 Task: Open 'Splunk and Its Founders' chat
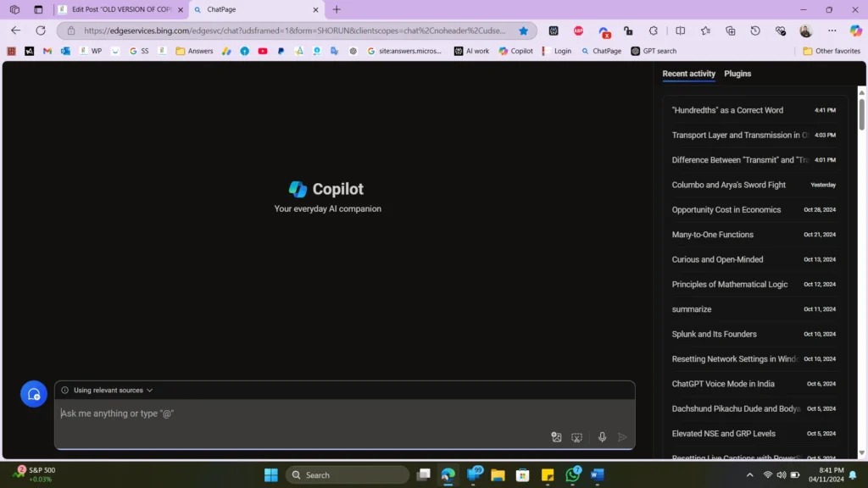pyautogui.click(x=754, y=334)
